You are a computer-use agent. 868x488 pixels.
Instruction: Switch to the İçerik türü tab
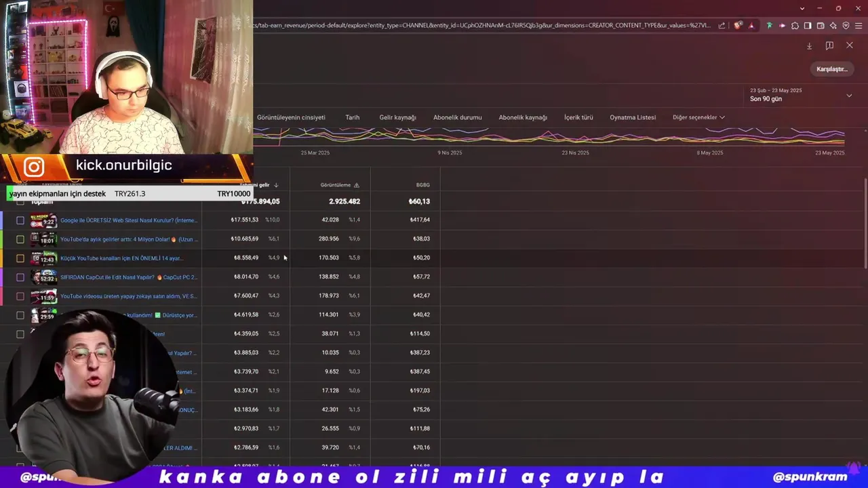(x=578, y=117)
